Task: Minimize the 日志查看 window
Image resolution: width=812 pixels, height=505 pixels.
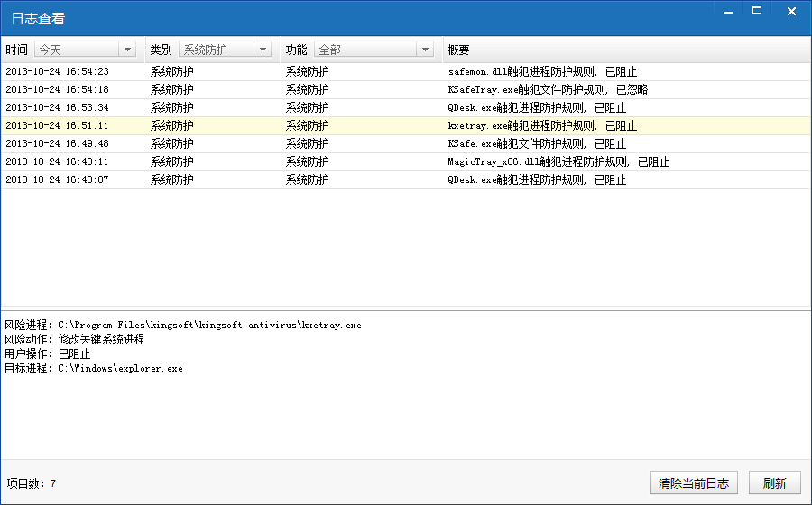Action: point(724,12)
